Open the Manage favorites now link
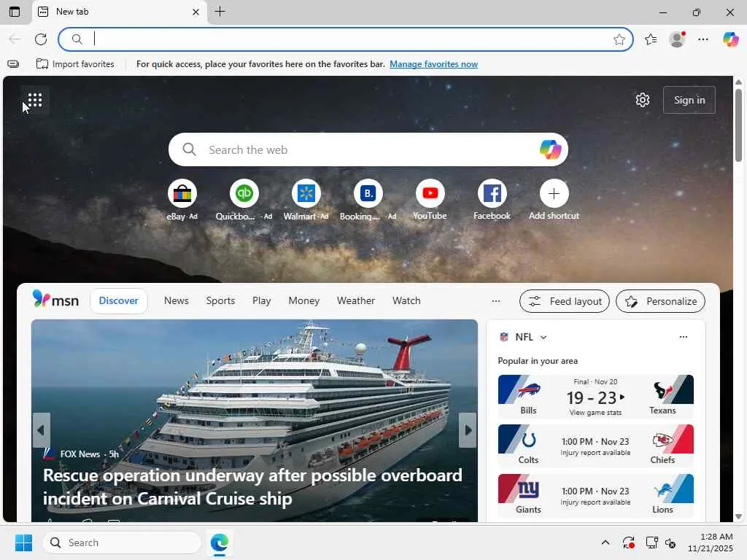 point(433,64)
